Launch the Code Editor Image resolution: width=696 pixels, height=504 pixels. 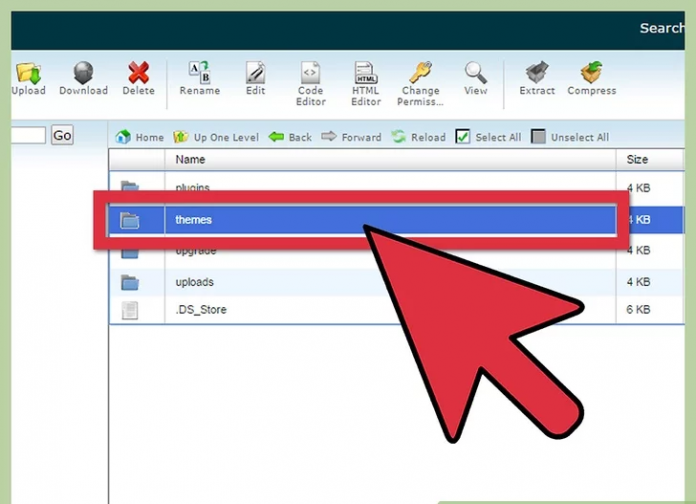tap(311, 74)
